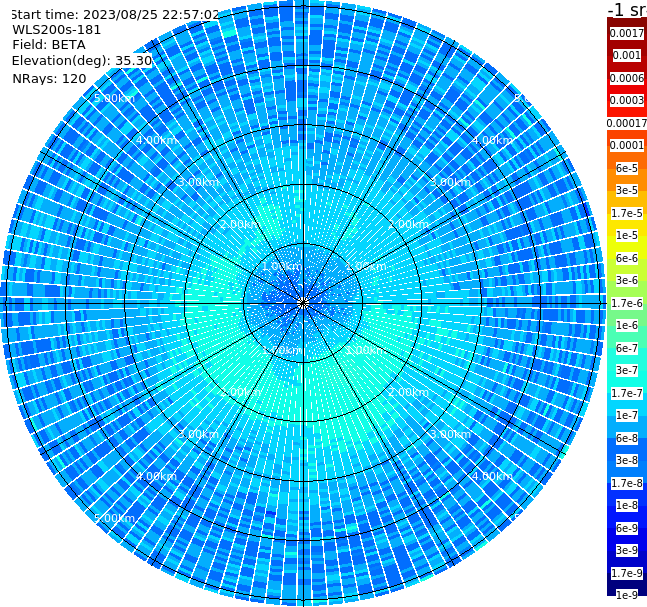This screenshot has width=647, height=607.
Task: Click the 0.0017 colorbar label
Action: (627, 33)
